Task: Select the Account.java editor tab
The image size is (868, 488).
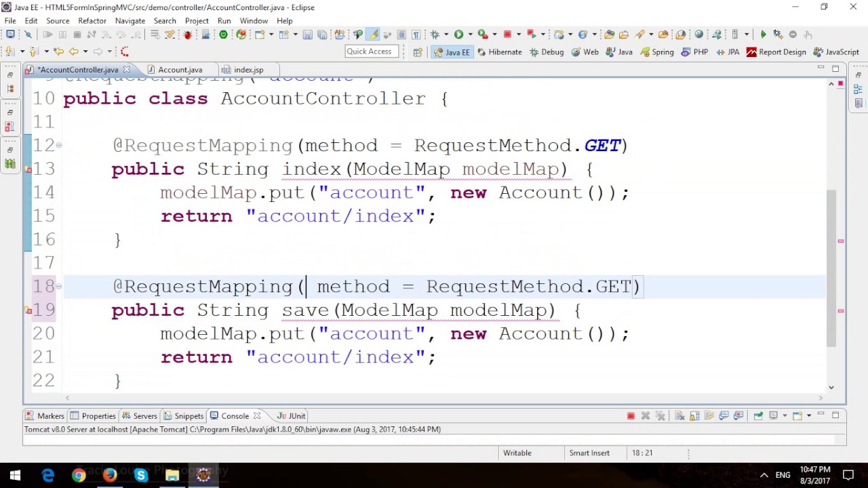Action: coord(180,70)
